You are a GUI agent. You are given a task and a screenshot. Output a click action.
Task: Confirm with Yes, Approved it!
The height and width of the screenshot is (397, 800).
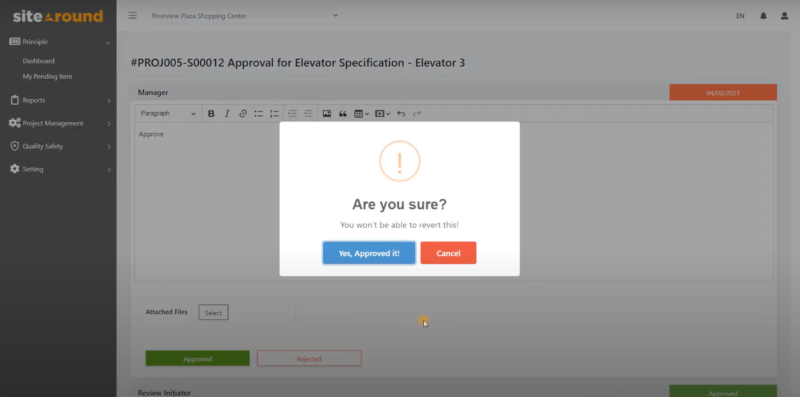(x=369, y=253)
